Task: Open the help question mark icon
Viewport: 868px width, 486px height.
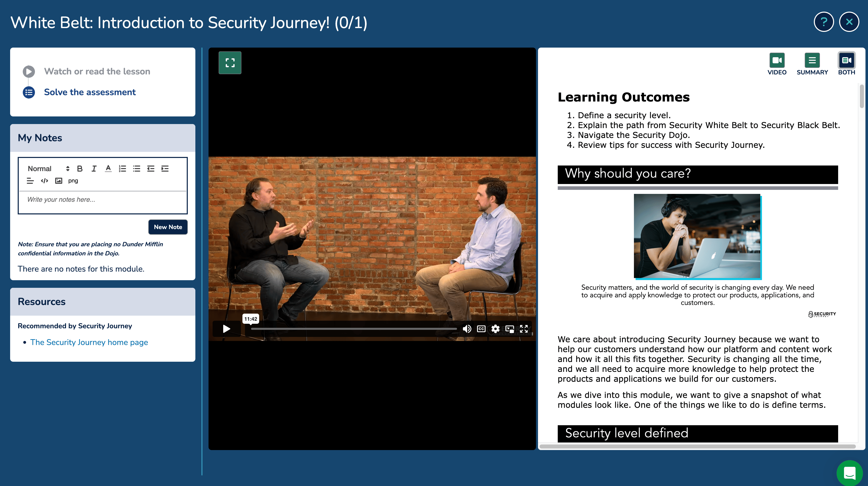Action: (x=823, y=22)
